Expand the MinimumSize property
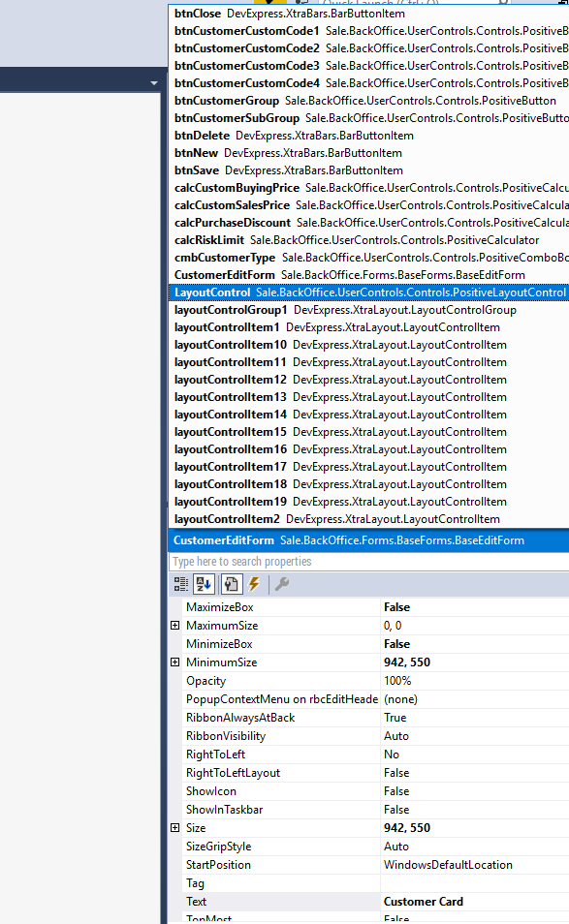 (175, 662)
